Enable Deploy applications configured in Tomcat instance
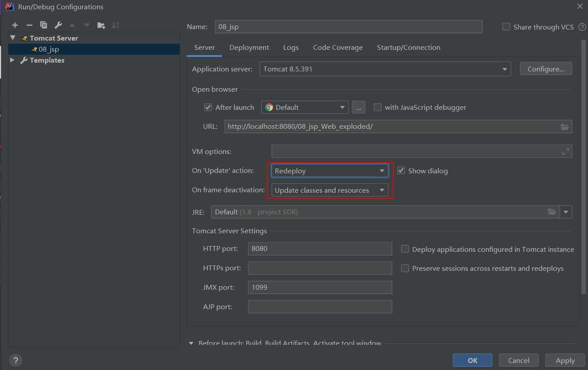Image resolution: width=588 pixels, height=370 pixels. (x=405, y=249)
